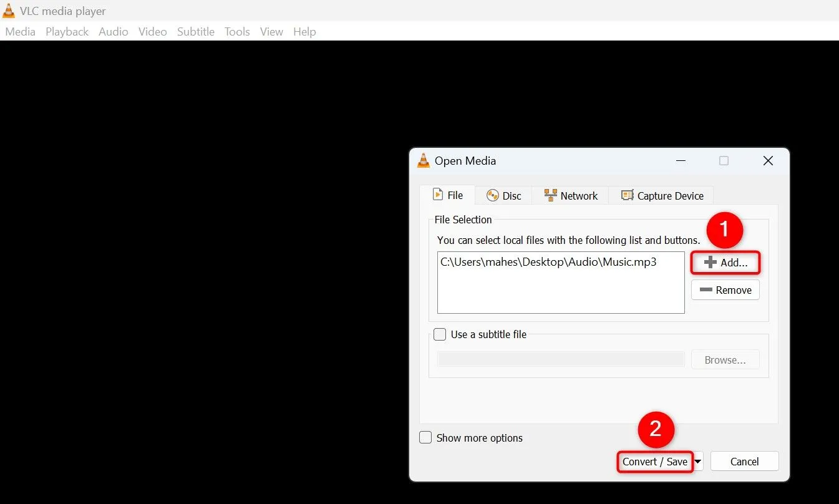Click the Capture Device tab icon
The width and height of the screenshot is (839, 504).
click(x=627, y=196)
